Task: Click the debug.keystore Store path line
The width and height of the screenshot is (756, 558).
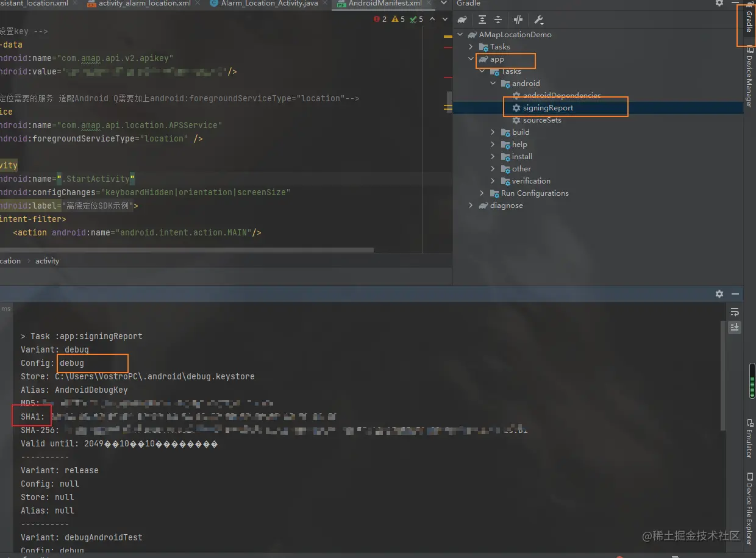Action: (138, 376)
